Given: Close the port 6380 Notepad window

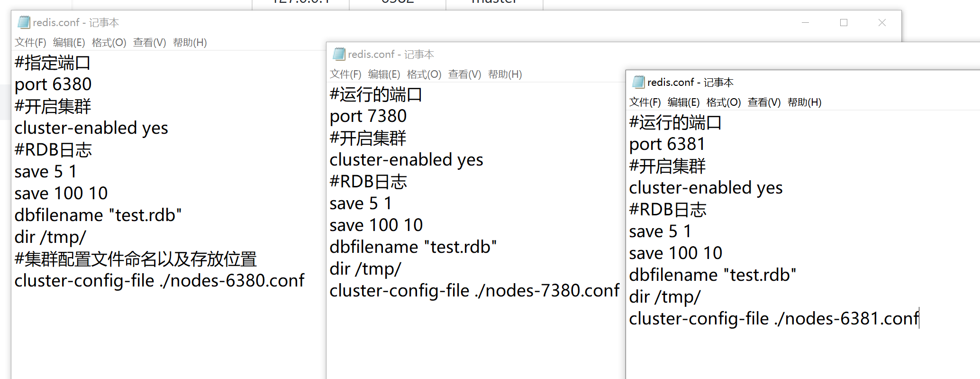Looking at the screenshot, I should [x=882, y=22].
